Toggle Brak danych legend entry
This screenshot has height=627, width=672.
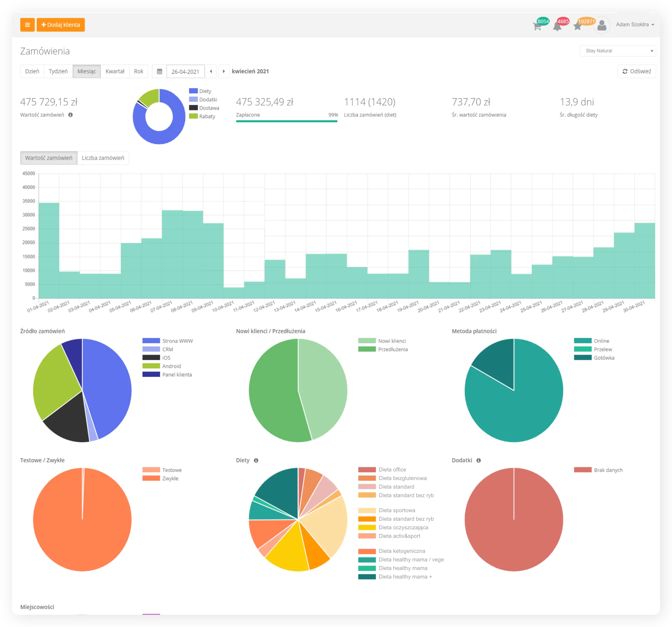tap(598, 470)
